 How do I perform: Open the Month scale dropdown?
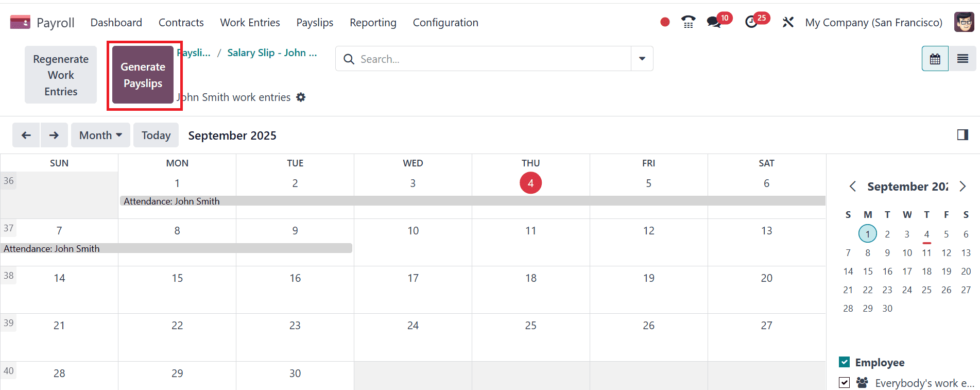coord(100,135)
